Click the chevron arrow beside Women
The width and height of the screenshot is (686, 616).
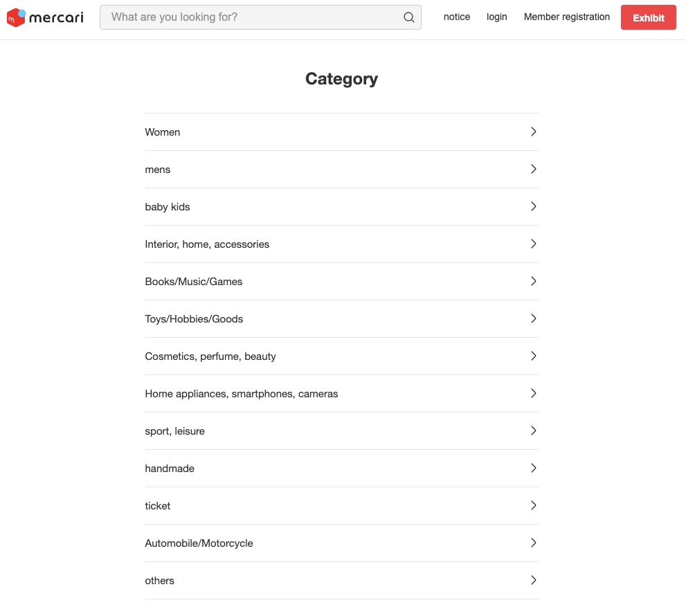(x=533, y=132)
